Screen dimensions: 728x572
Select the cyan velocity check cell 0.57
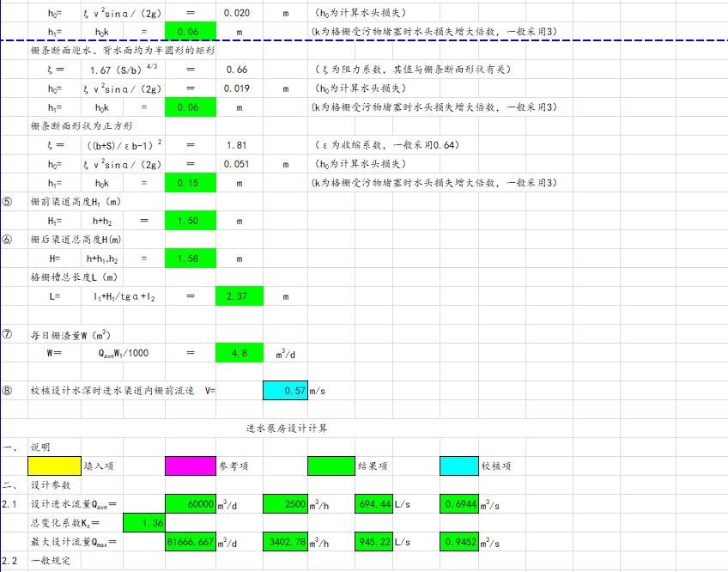[285, 391]
